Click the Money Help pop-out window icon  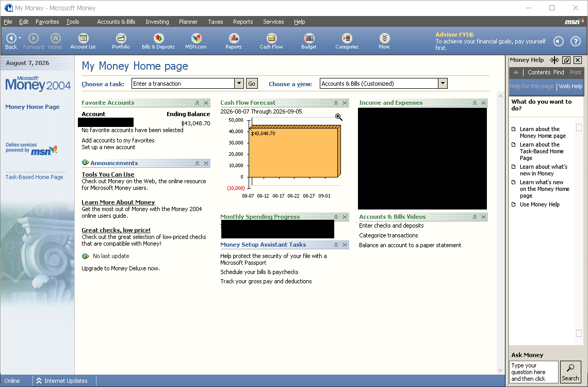(x=567, y=60)
